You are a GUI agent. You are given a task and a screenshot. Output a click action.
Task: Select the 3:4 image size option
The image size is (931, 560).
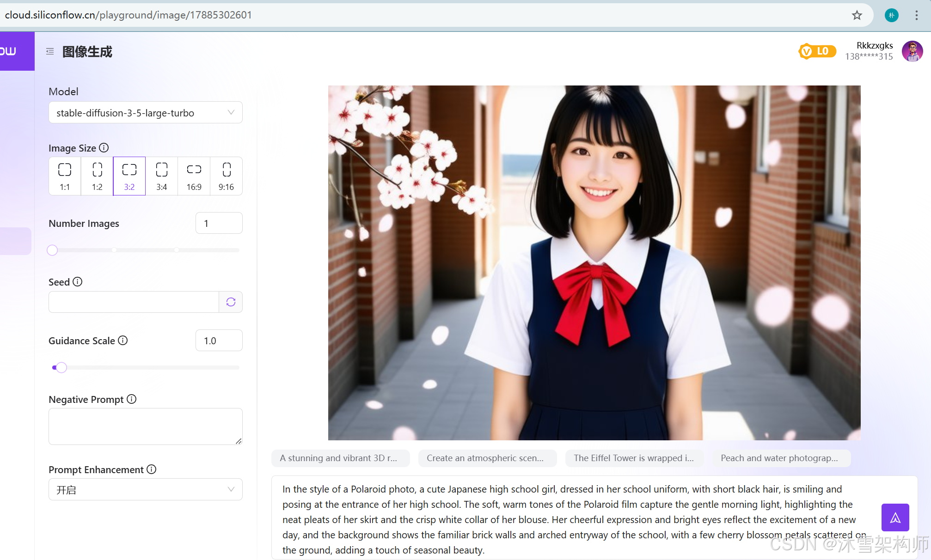162,176
